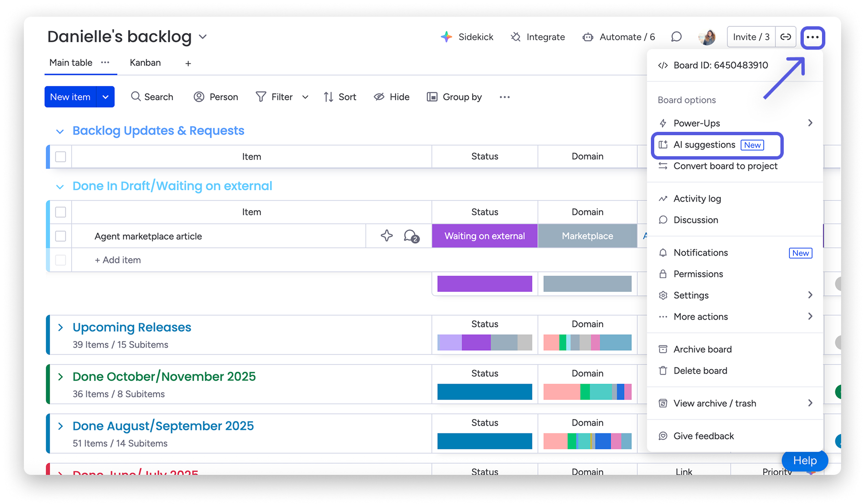Check the Agent marketplace article row
The image size is (865, 504).
coord(61,236)
